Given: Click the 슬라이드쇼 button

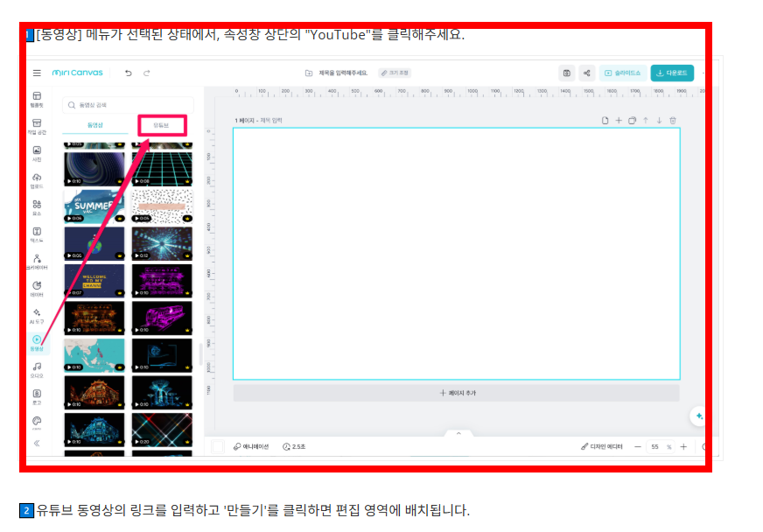Looking at the screenshot, I should [621, 73].
